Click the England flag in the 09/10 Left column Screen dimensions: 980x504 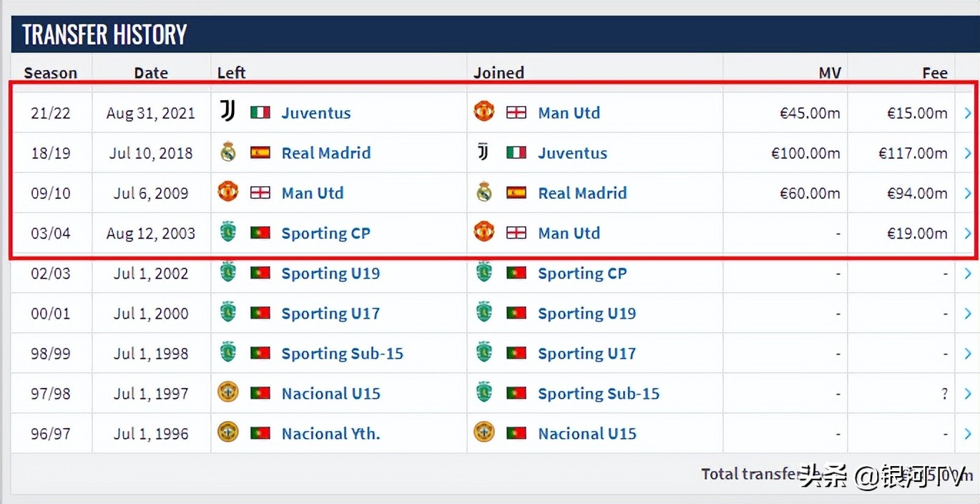260,193
